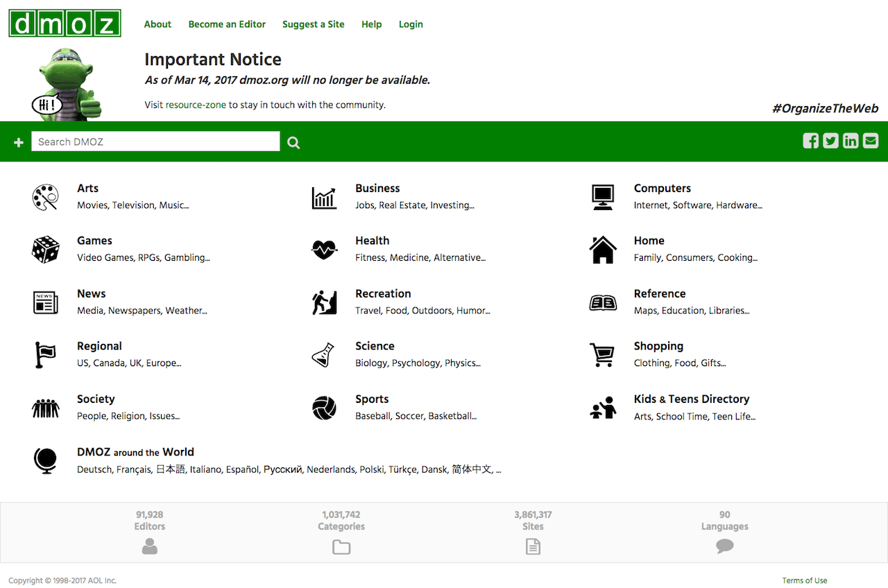Open the Terms of Use link

pyautogui.click(x=805, y=580)
